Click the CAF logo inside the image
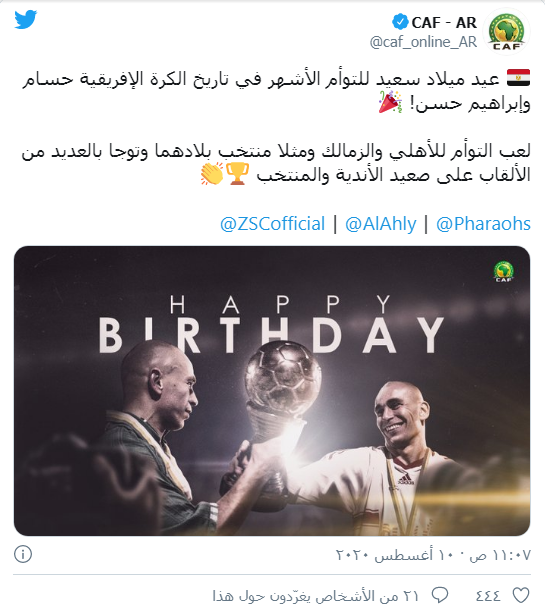Viewport: 545px width, 606px height. pos(504,272)
